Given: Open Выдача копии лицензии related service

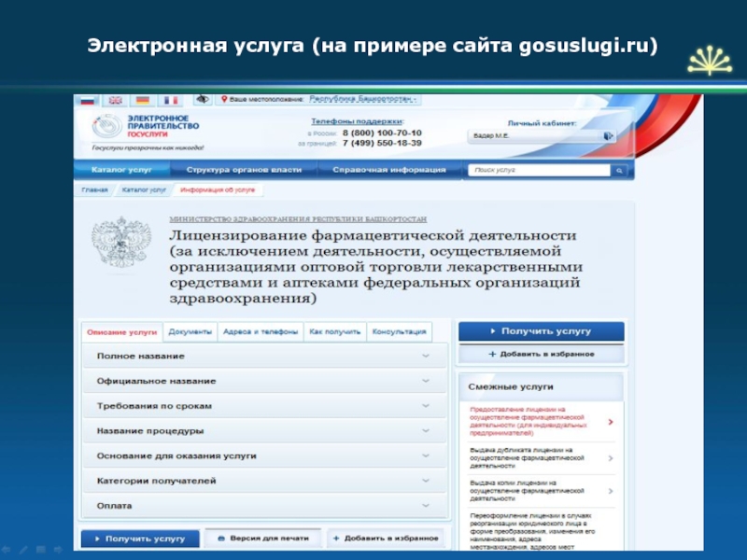Looking at the screenshot, I should [x=527, y=491].
